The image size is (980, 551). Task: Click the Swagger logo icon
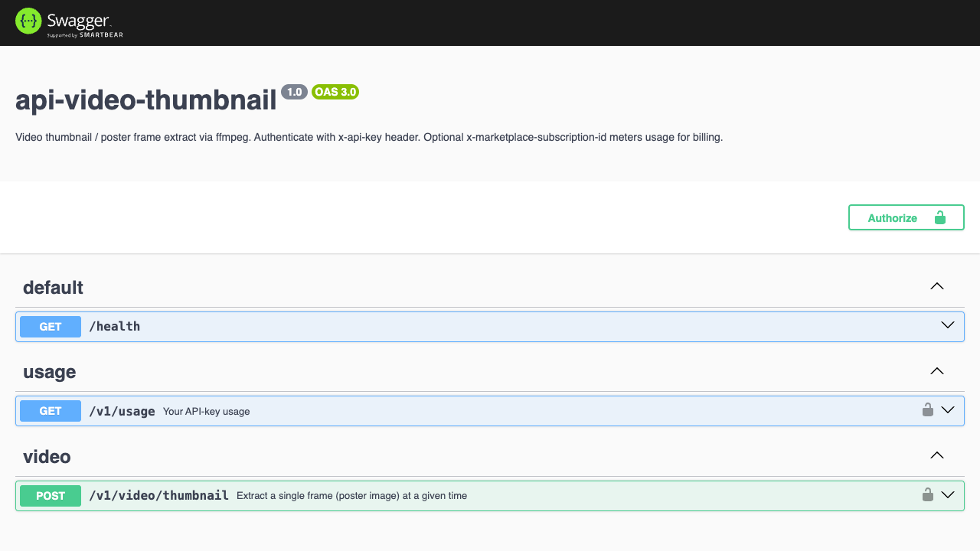pyautogui.click(x=28, y=21)
